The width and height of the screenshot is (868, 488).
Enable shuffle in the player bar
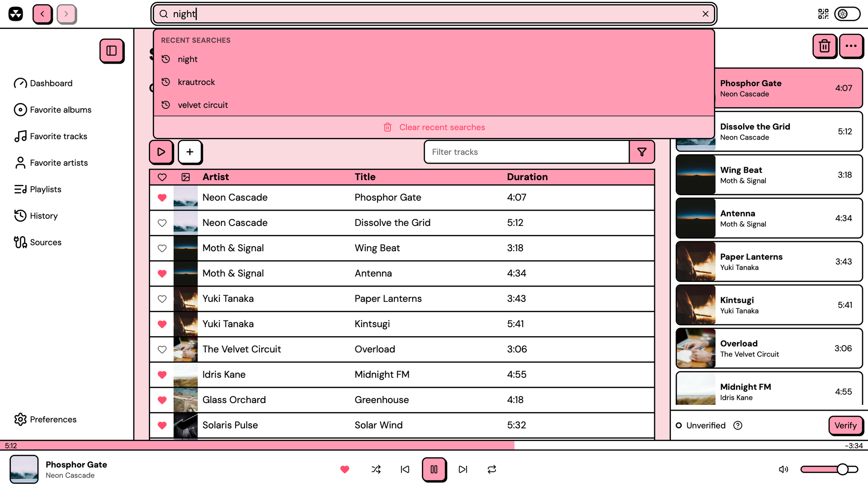click(376, 469)
